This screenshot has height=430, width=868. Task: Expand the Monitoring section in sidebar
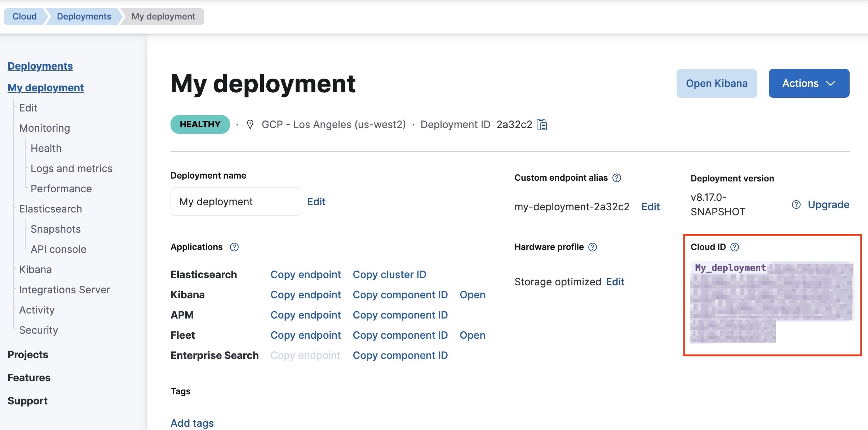point(44,128)
